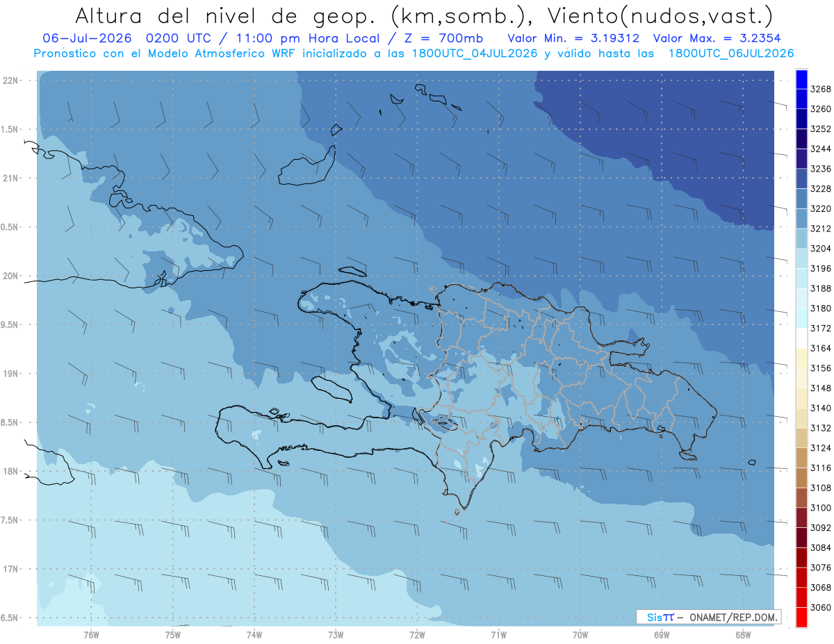Click the legend value 3268
This screenshot has width=834, height=644.
[x=821, y=89]
